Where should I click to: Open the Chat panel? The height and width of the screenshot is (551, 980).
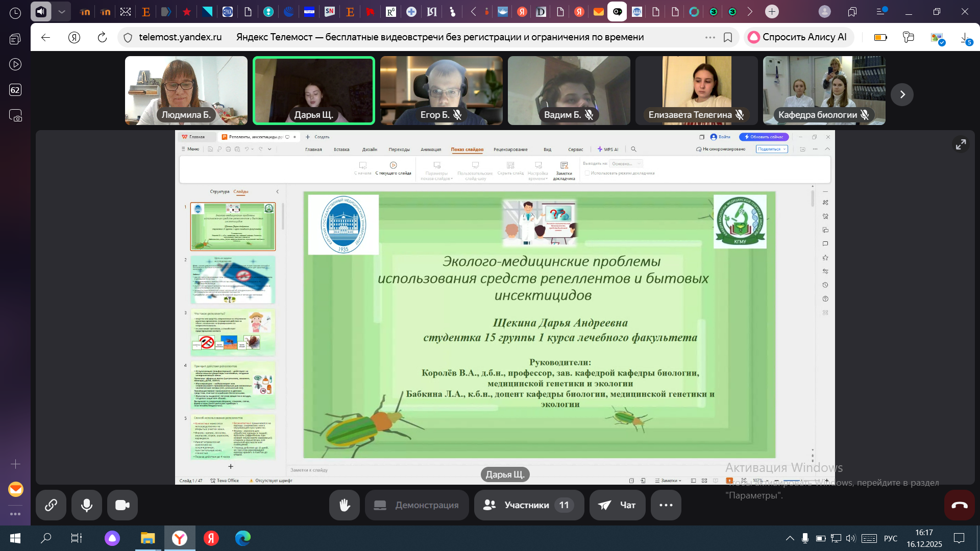[617, 505]
